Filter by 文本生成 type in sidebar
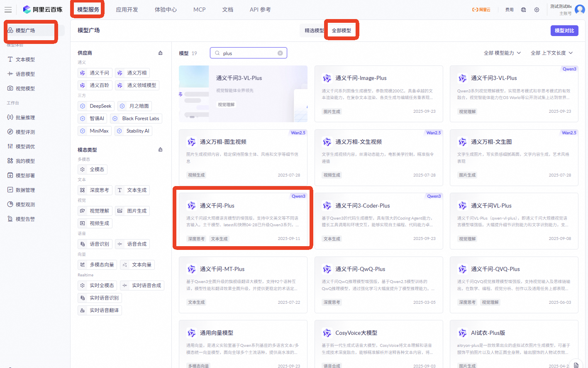Viewport: 588px width, 368px height. coord(132,190)
